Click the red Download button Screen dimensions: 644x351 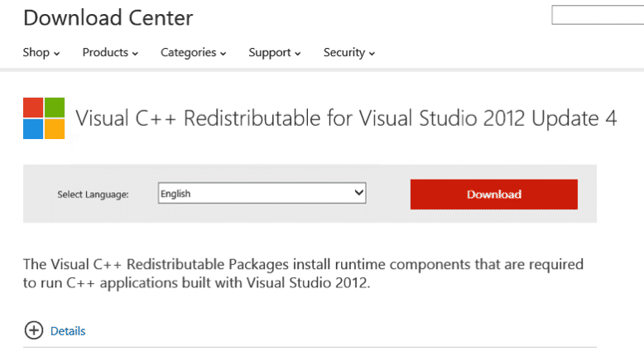[x=493, y=195]
